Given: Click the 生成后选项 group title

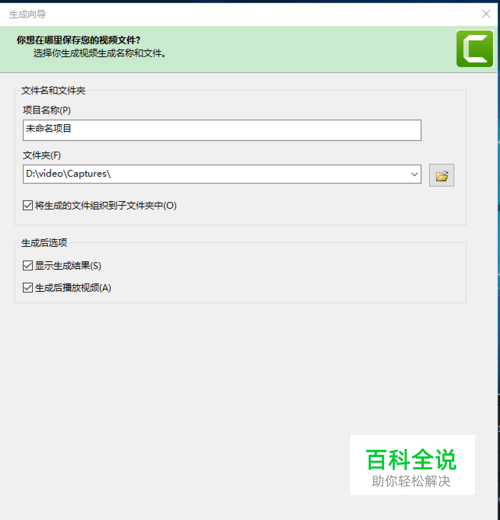Looking at the screenshot, I should 44,243.
